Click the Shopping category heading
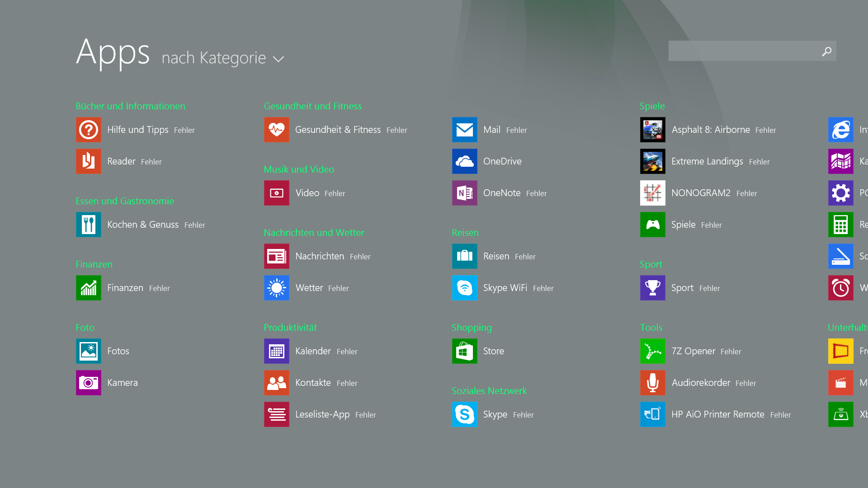The image size is (868, 488). pos(472,328)
